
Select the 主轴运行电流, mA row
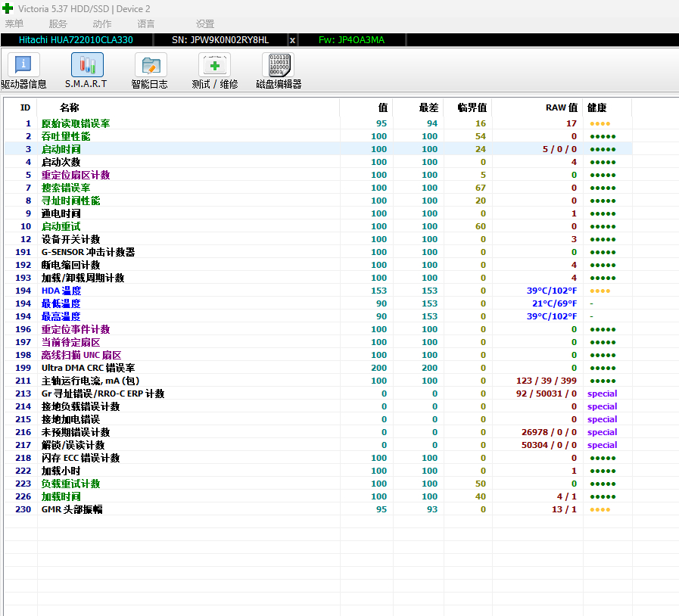click(x=318, y=381)
